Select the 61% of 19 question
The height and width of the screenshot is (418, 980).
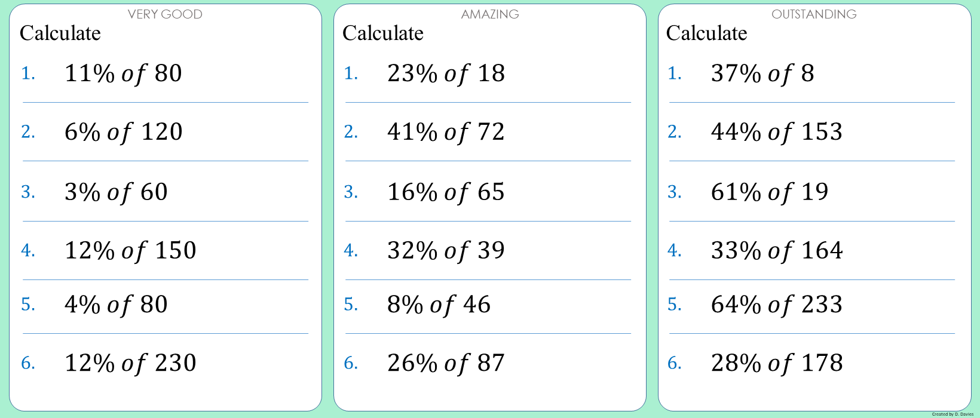click(x=770, y=192)
